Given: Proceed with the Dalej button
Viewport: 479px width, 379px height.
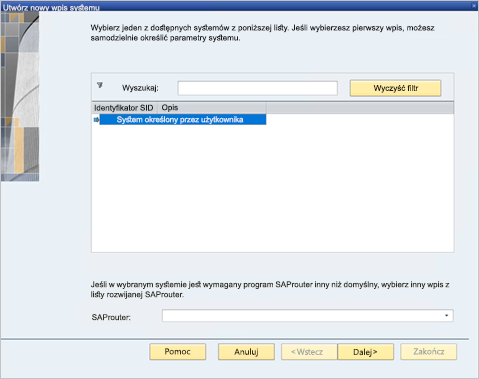Looking at the screenshot, I should tap(366, 352).
